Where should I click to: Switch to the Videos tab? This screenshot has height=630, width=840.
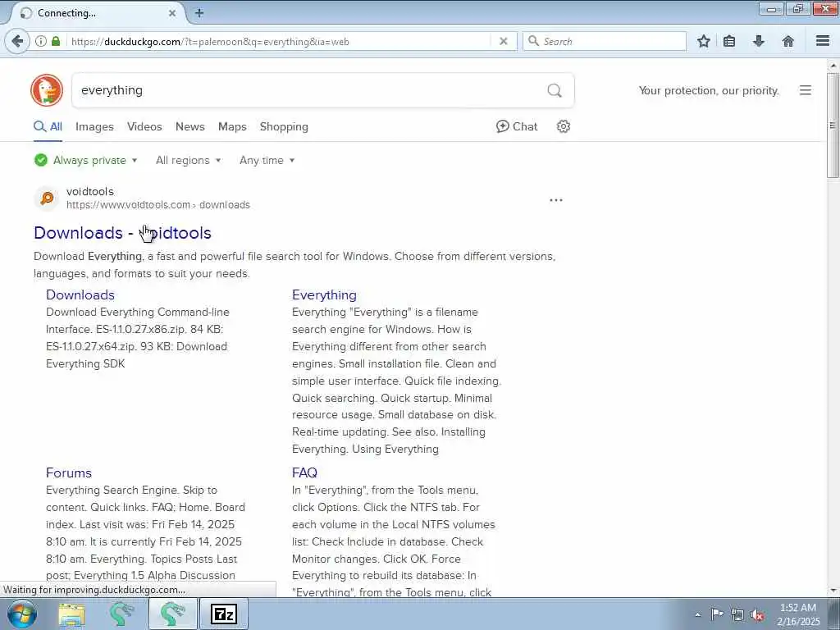[x=144, y=126]
